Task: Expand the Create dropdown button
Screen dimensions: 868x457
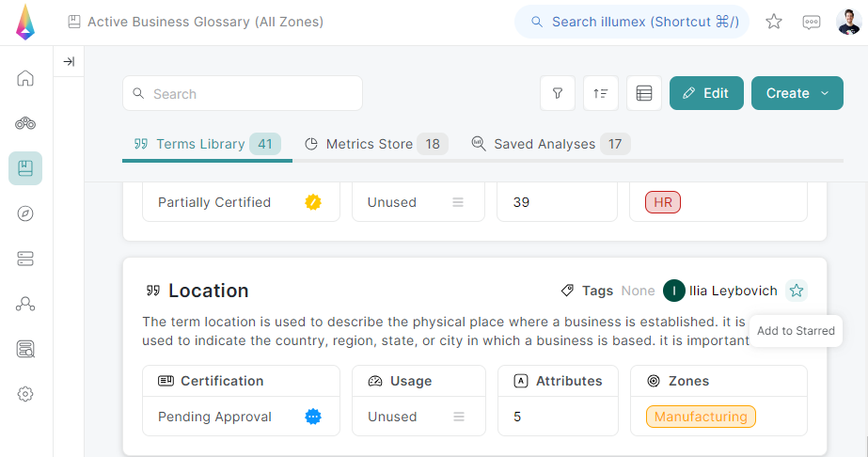Action: point(797,93)
